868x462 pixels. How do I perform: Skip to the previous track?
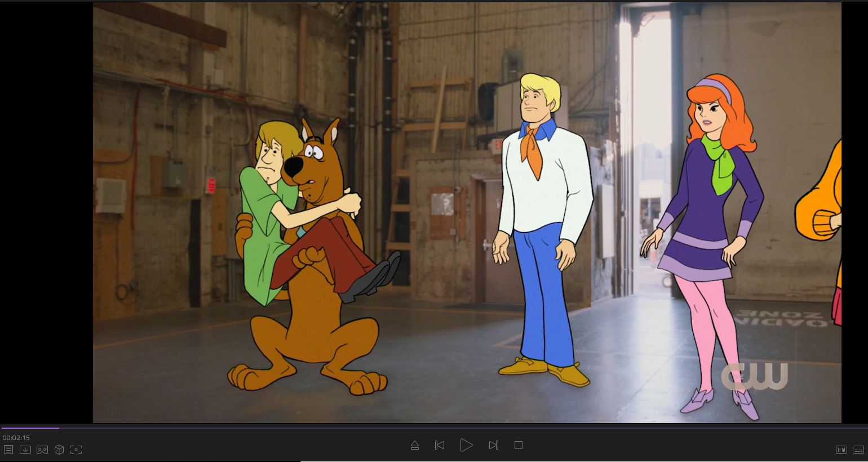(440, 445)
